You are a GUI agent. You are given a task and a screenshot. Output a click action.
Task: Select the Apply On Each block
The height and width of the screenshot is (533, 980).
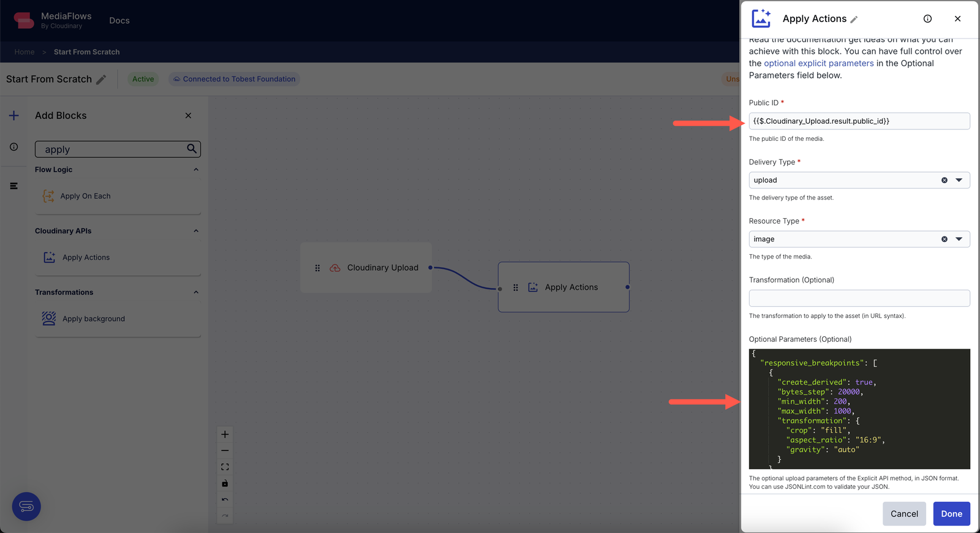118,196
